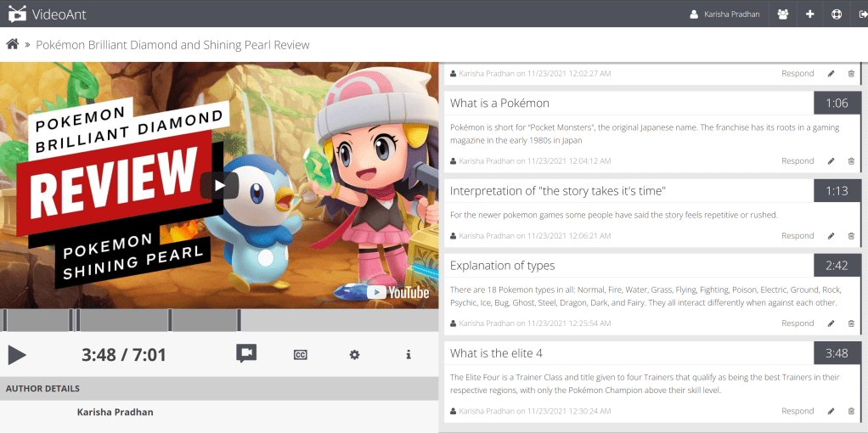Respond to Explanation of types annotation
The height and width of the screenshot is (433, 868).
(x=798, y=323)
